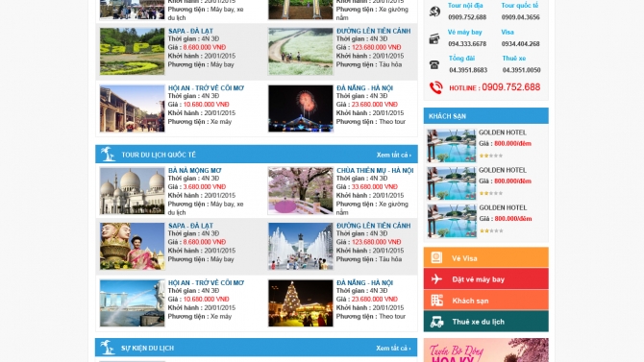Click Xem tất cả in TOUR DU LỊCH QUỐC TẾ header
The image size is (644, 362).
(393, 155)
